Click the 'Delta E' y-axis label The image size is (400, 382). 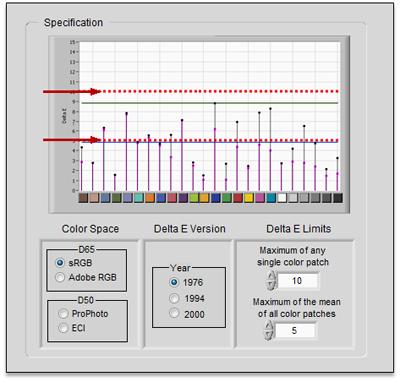click(64, 116)
